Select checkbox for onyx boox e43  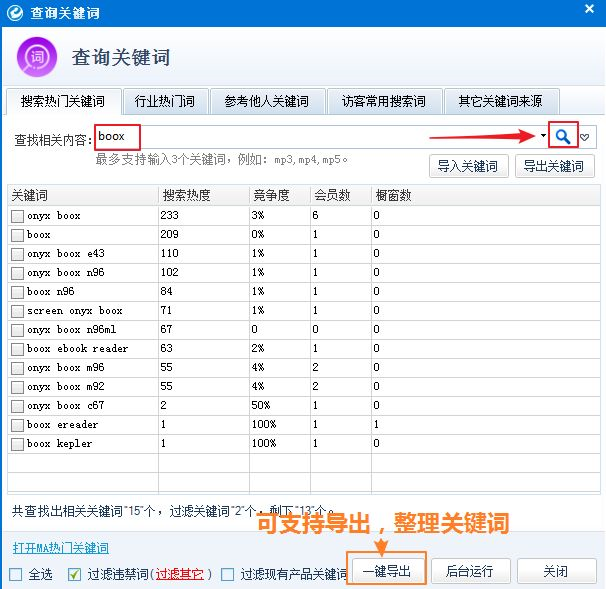[17, 254]
